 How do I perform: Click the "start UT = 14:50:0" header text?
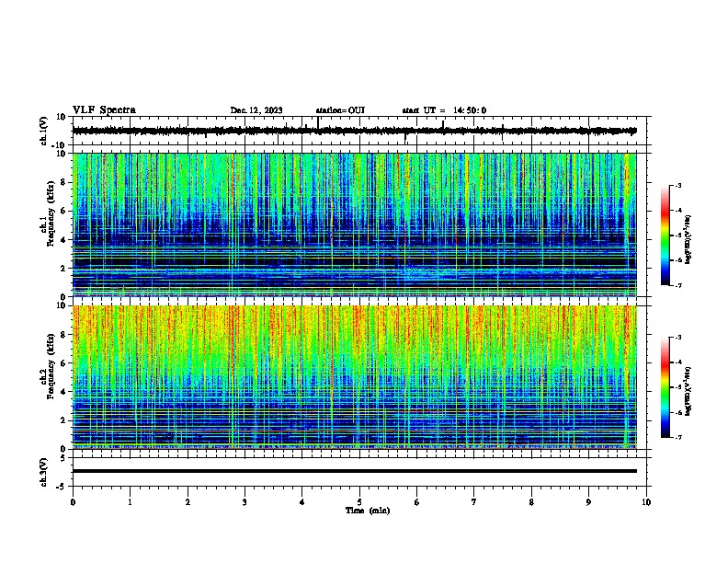[444, 110]
